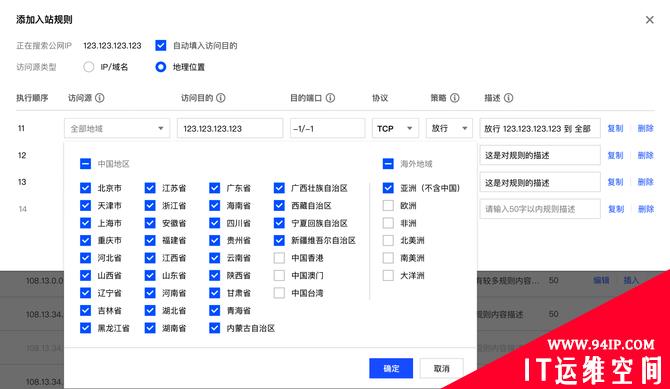
Task: Click info icon next to 策略 header
Action: click(455, 98)
